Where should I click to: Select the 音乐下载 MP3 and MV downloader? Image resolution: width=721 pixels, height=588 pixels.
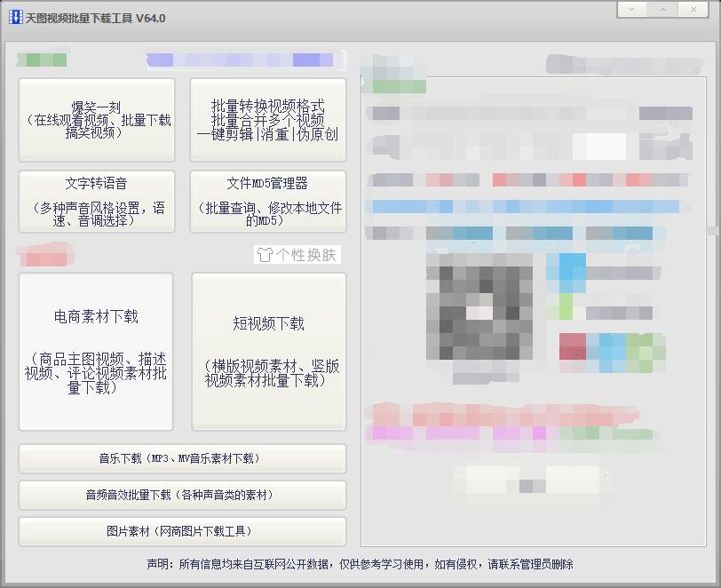tap(181, 459)
